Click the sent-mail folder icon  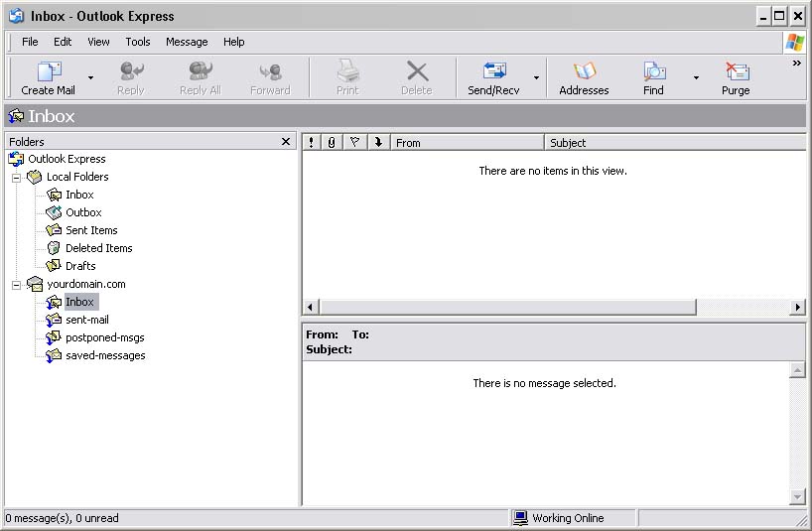click(x=54, y=321)
